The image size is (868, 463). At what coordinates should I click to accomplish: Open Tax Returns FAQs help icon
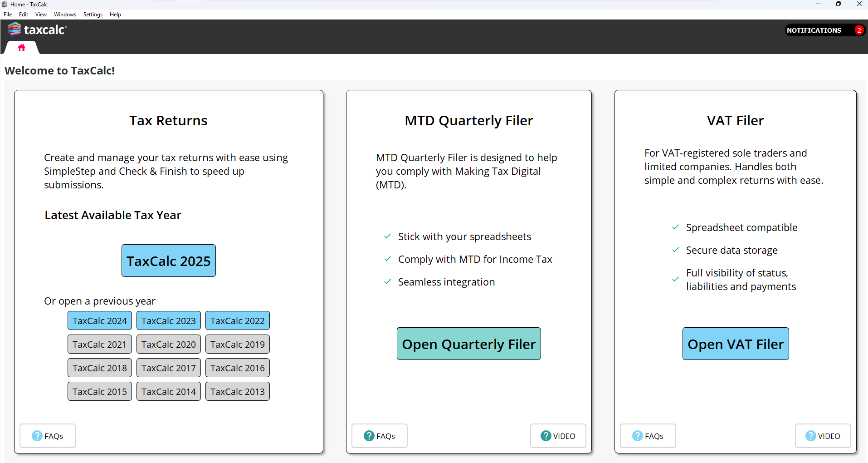click(37, 436)
